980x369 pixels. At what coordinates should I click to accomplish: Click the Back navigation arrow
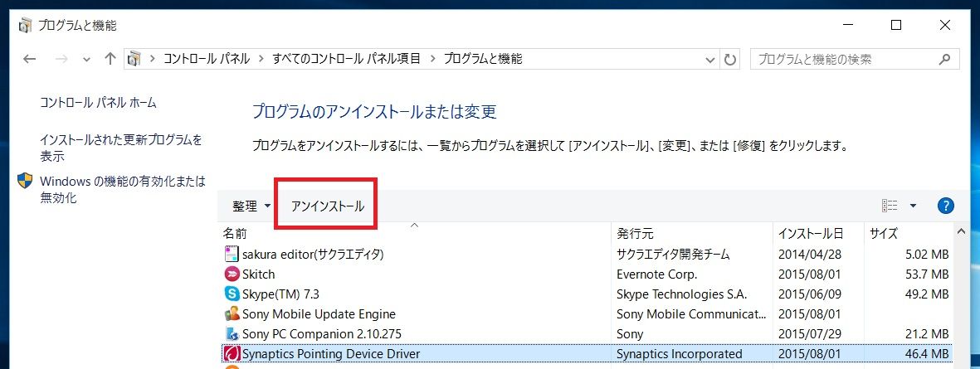coord(29,60)
